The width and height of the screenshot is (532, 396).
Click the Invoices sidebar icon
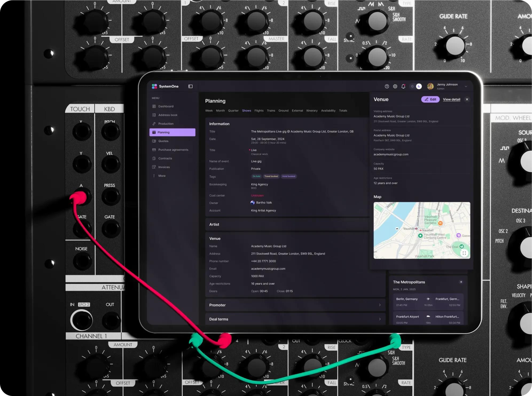154,167
